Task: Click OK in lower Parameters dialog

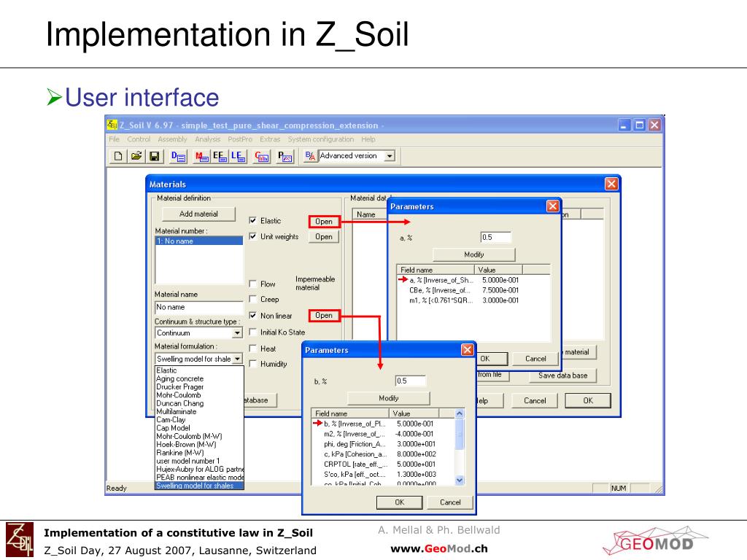Action: coord(399,502)
